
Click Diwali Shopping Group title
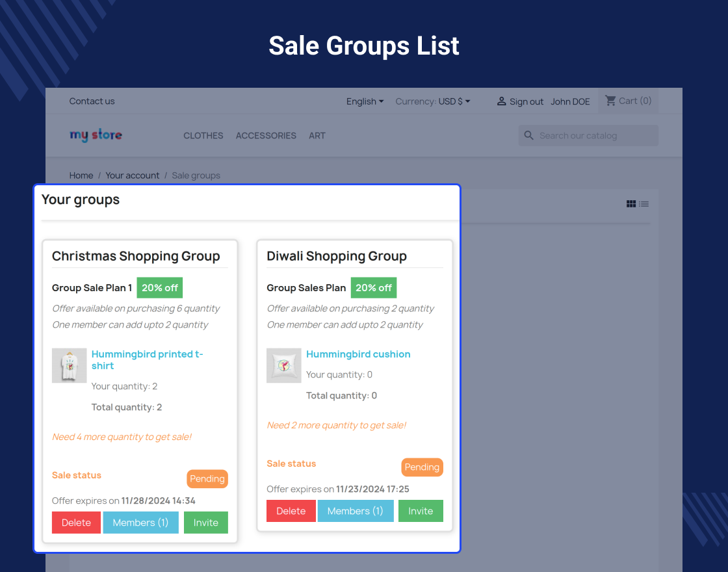click(337, 256)
